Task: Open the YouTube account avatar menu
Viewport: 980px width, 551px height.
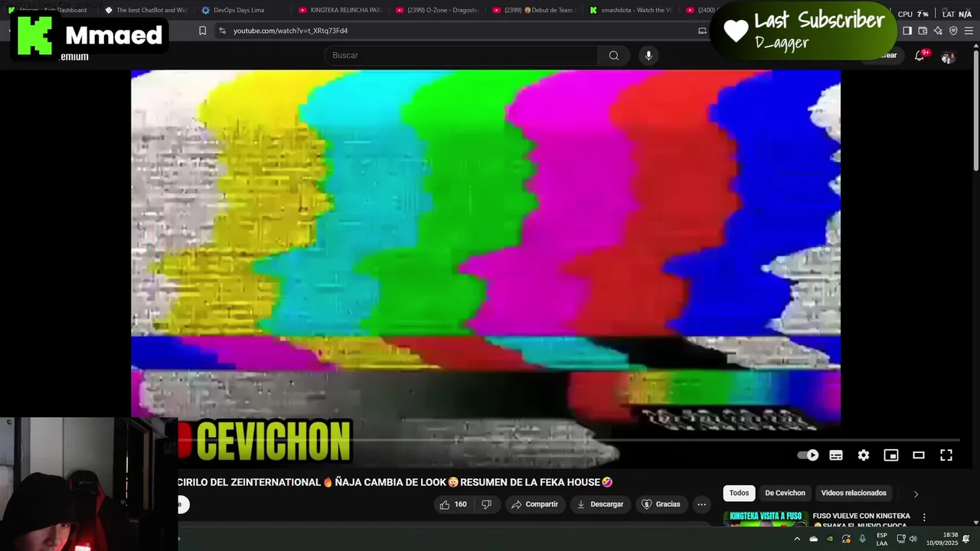Action: pos(948,57)
